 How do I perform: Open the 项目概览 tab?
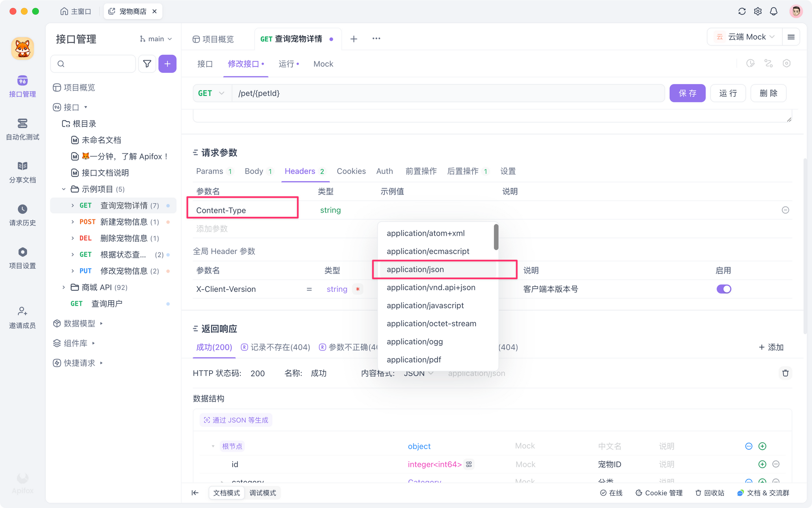(213, 39)
